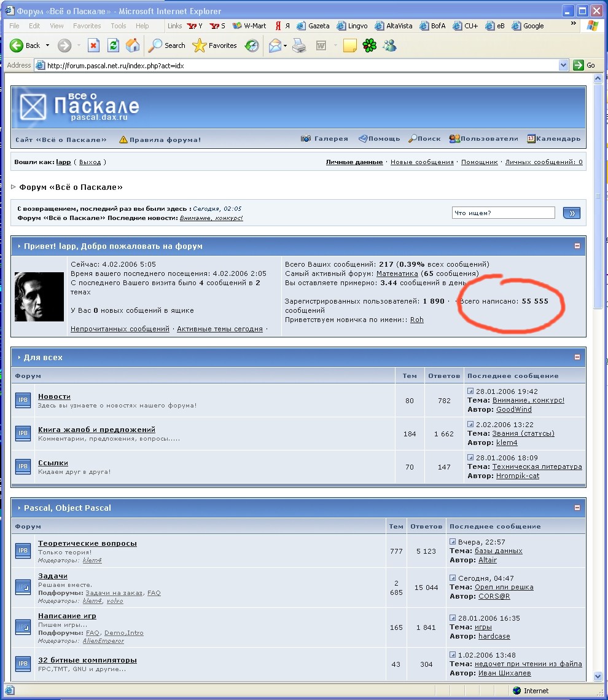This screenshot has width=608, height=700.
Task: Open the Favorites menu
Action: point(87,26)
